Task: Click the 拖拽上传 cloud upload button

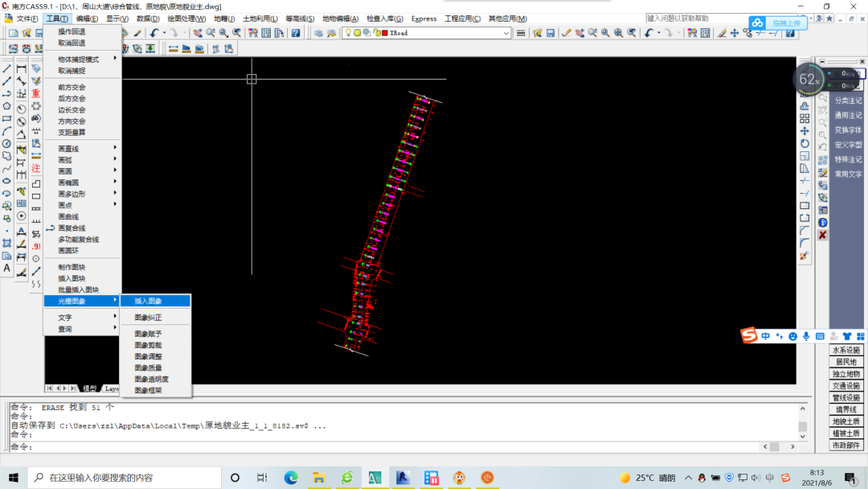Action: (777, 23)
